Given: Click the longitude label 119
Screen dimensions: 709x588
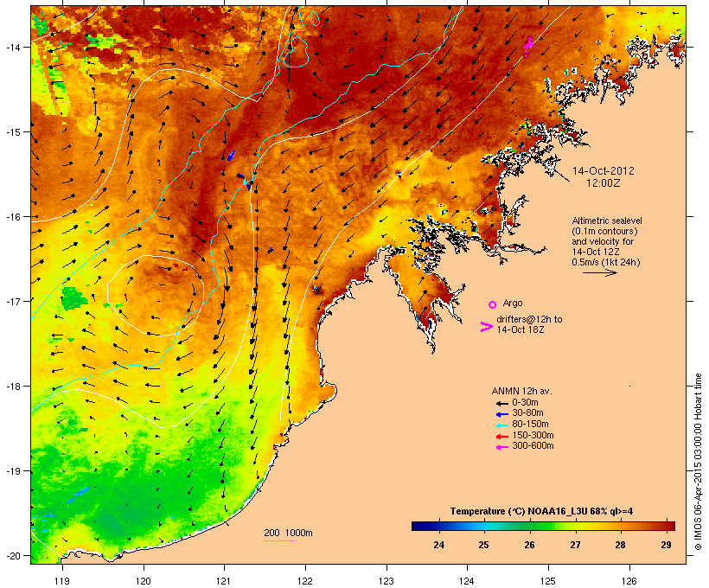Looking at the screenshot, I should click(62, 581).
